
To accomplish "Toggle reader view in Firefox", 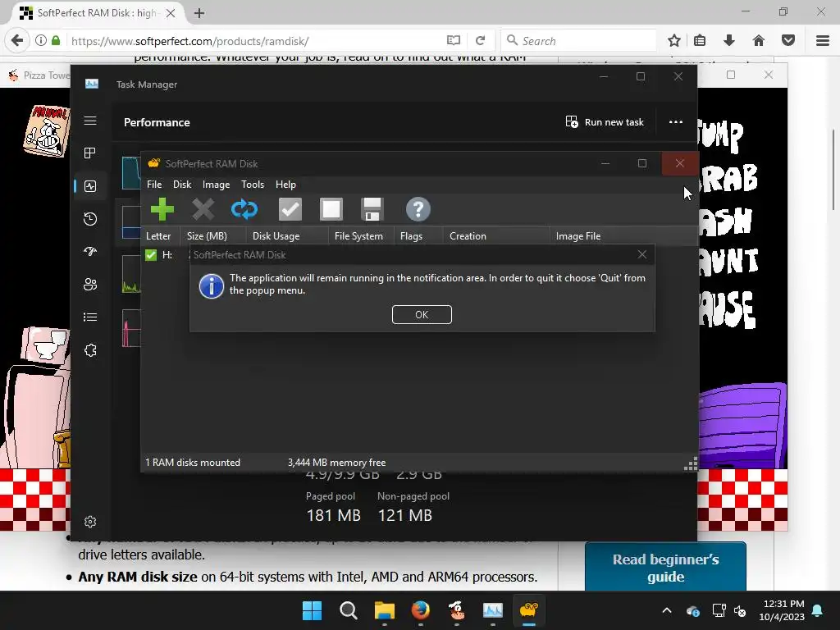I will coord(453,41).
